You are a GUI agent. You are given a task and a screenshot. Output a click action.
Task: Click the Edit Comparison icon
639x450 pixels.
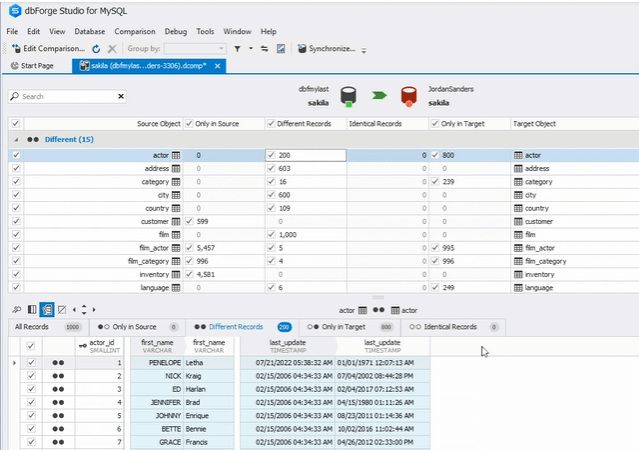tap(16, 49)
